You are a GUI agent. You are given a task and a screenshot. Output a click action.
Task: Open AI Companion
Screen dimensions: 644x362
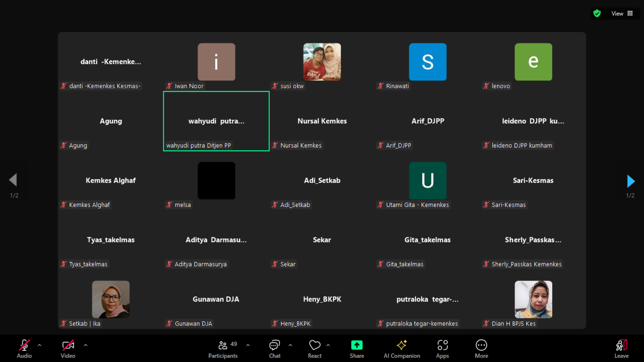pos(402,349)
